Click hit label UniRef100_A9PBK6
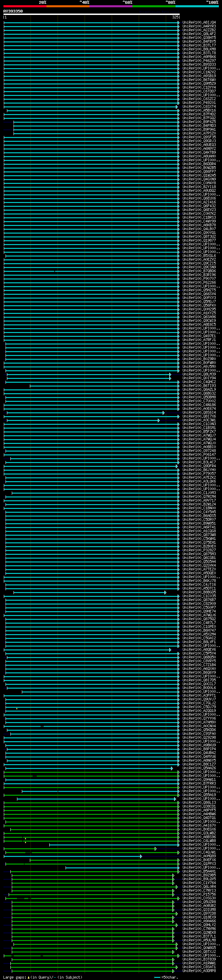 (199, 57)
